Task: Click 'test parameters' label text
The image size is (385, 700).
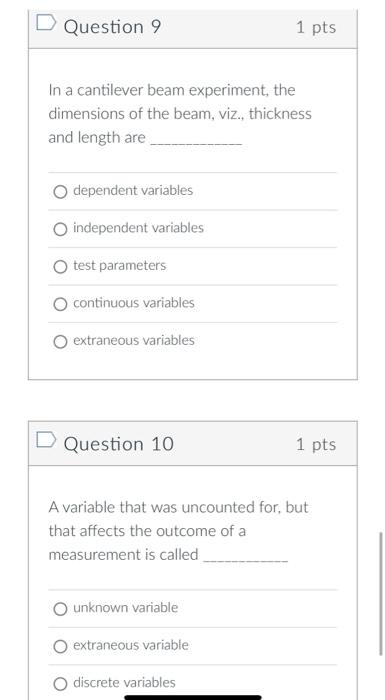Action: pyautogui.click(x=119, y=266)
